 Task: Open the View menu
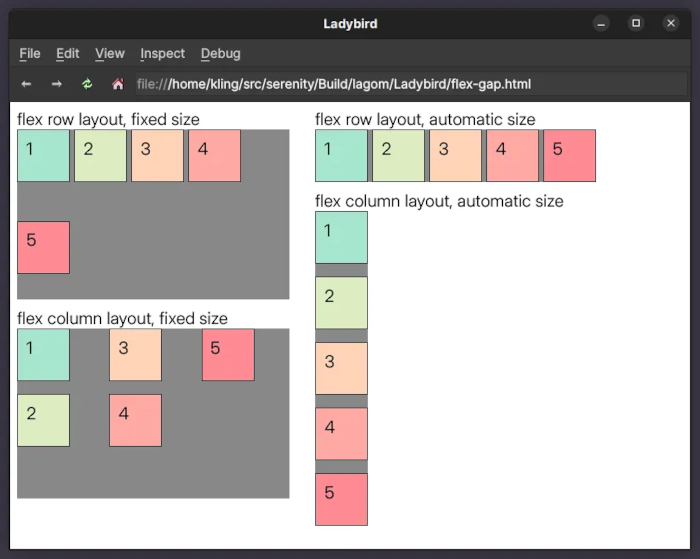110,54
